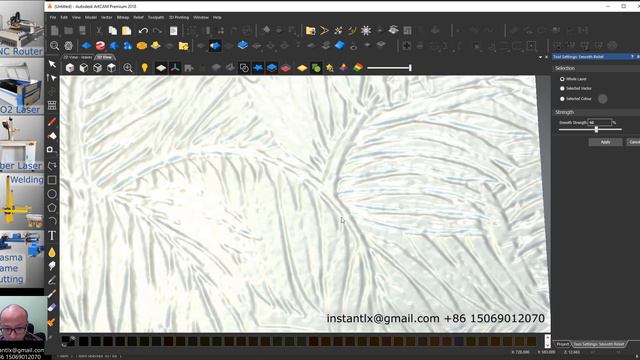Open the Bitmap menu
640x360 pixels.
pos(123,18)
